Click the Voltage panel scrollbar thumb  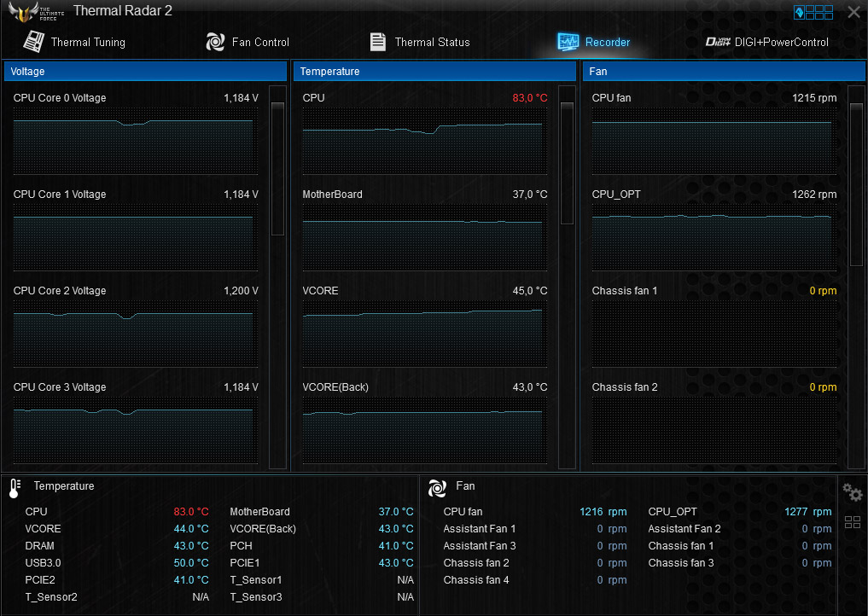(x=278, y=169)
